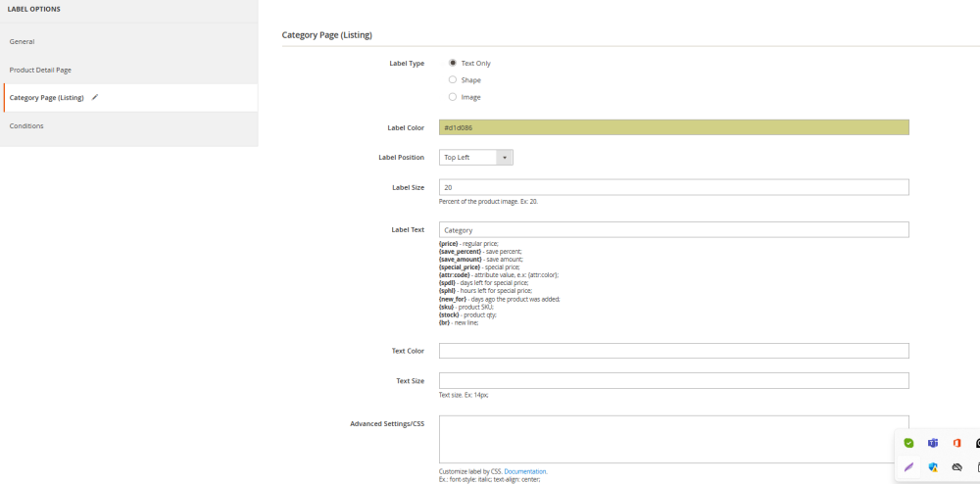Click the crossed-out cloud tray icon
This screenshot has height=484, width=980.
[x=956, y=466]
